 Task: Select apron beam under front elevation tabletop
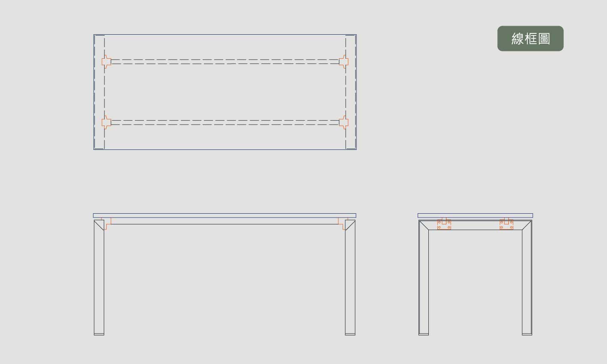pos(224,221)
